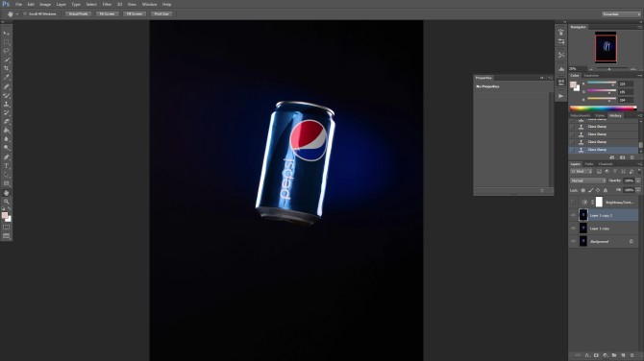Viewport: 644px width, 361px height.
Task: Open the Color panel flyout menu
Action: [639, 76]
